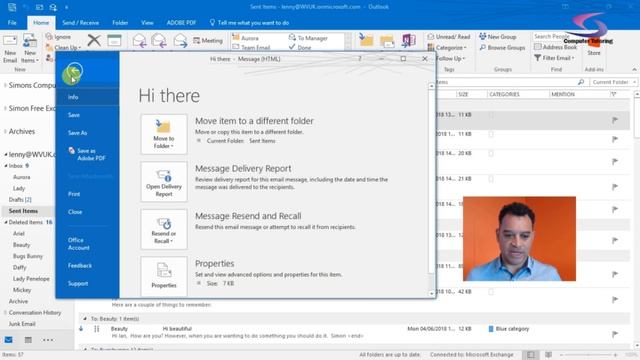Choose Save in the backstage menu
The image size is (640, 360).
tap(74, 115)
